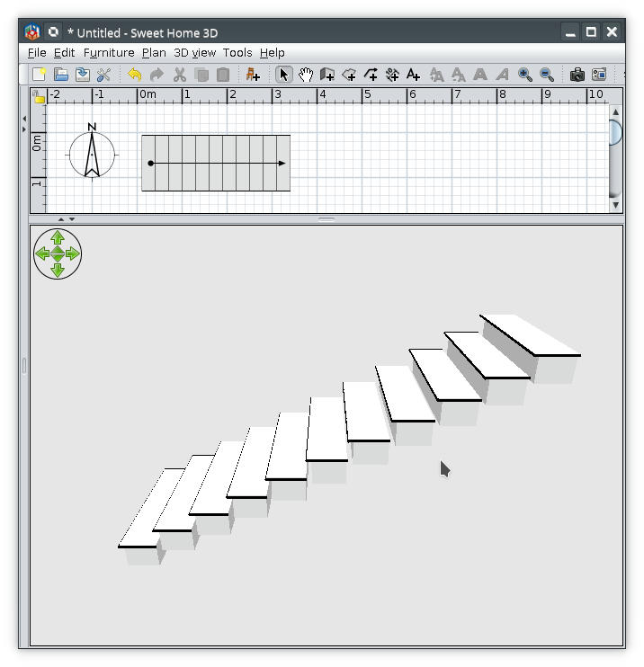Create a new home with New icon
The width and height of the screenshot is (644, 667).
40,75
